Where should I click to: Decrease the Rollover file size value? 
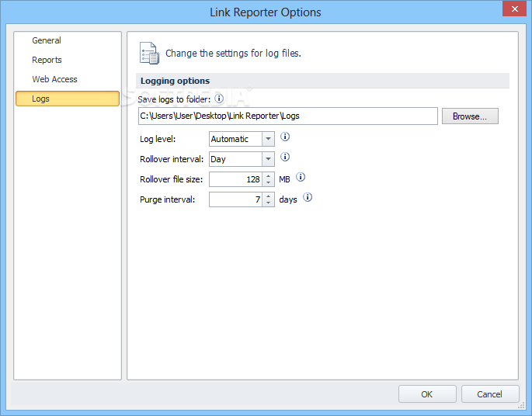pos(269,182)
